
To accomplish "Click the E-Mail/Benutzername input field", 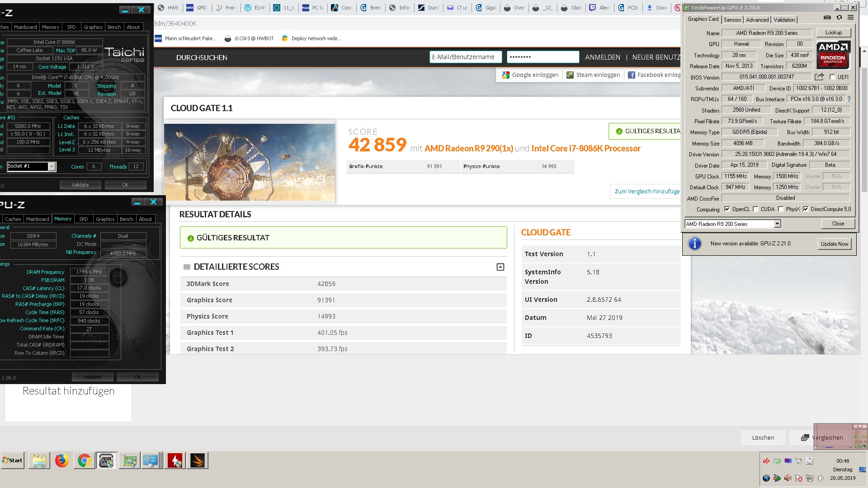I will click(465, 57).
